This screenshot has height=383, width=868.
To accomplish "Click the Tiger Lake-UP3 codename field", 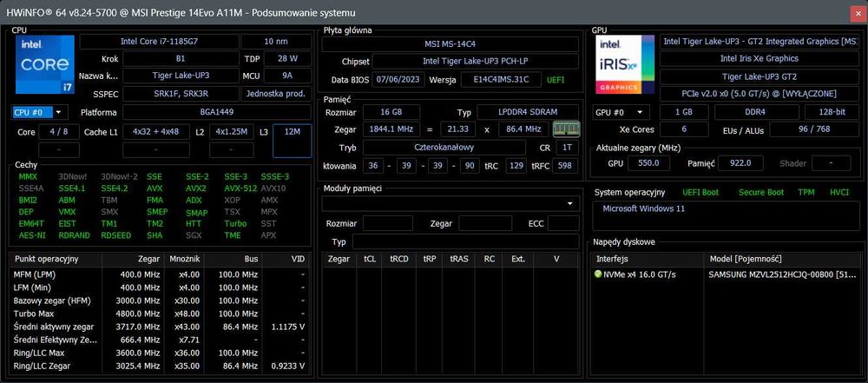I will [181, 76].
